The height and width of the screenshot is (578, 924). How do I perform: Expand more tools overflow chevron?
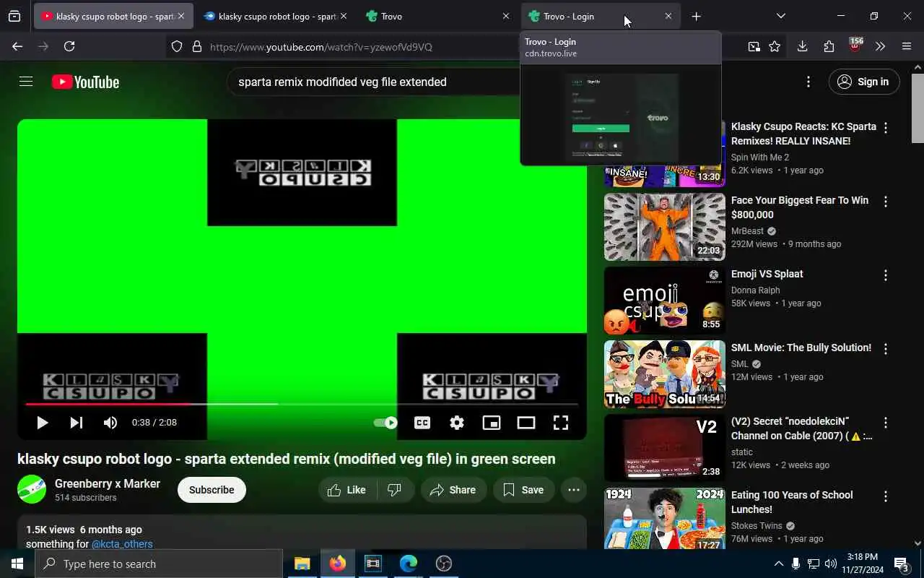point(880,46)
